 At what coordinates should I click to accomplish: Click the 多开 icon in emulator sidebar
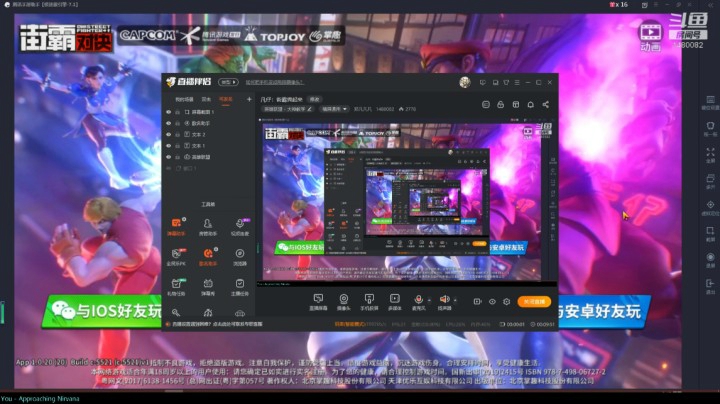710,181
